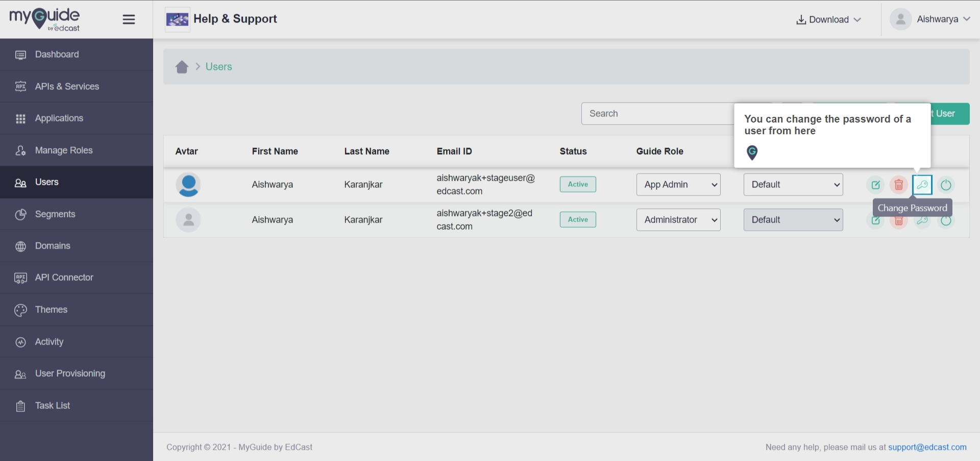Viewport: 980px width, 461px height.
Task: Click the API Connector sidebar icon
Action: coord(20,278)
